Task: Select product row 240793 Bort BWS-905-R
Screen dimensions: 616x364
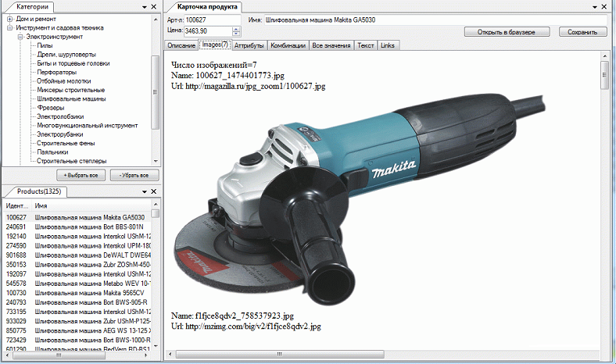Action: (x=77, y=302)
